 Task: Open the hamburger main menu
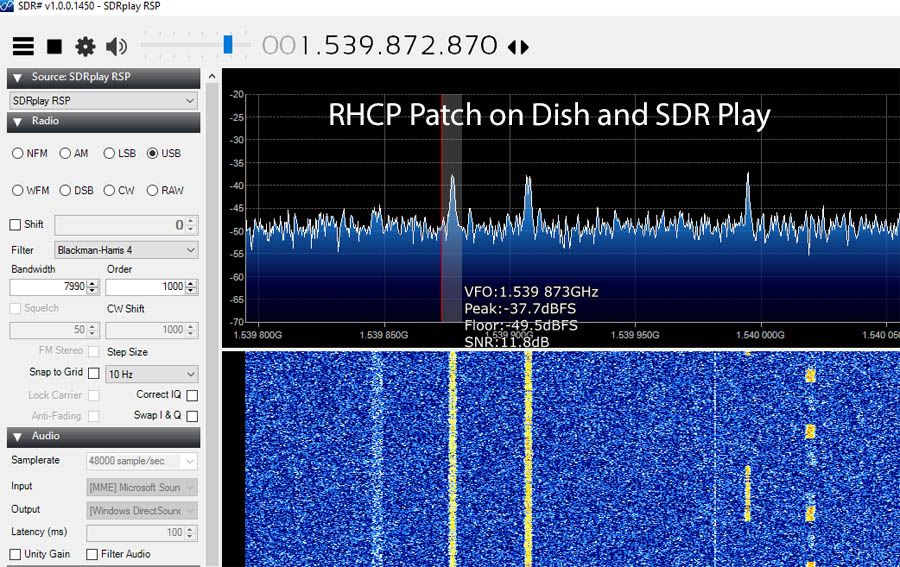pyautogui.click(x=23, y=46)
